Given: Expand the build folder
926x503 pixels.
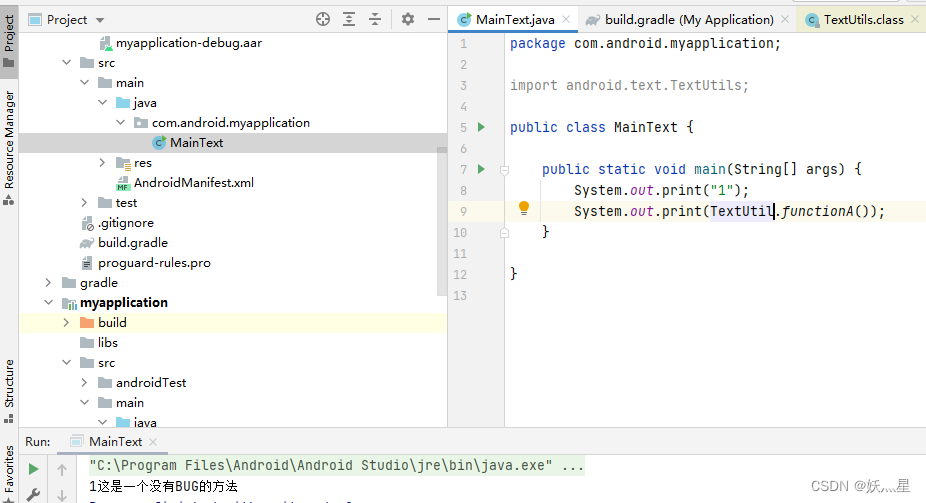Looking at the screenshot, I should point(66,322).
